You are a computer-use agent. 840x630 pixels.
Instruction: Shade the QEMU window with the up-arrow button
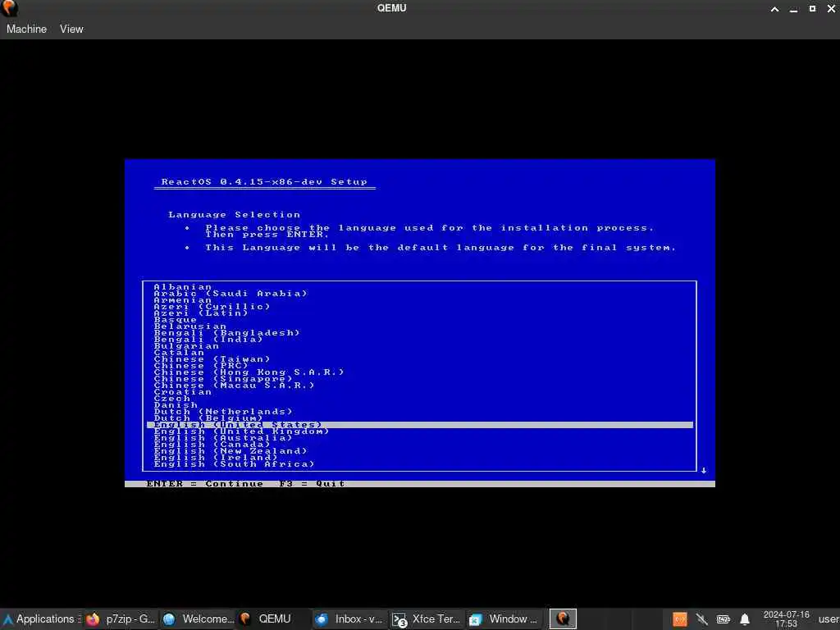coord(774,8)
